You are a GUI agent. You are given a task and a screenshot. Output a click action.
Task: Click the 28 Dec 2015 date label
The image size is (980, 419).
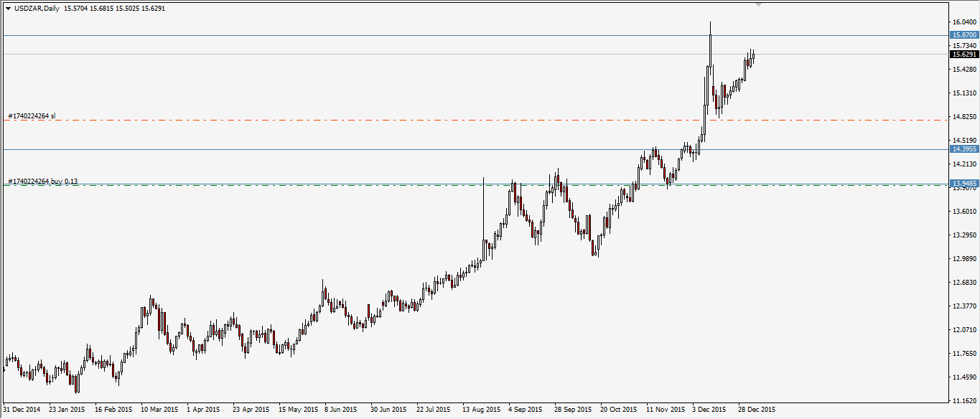coord(757,410)
